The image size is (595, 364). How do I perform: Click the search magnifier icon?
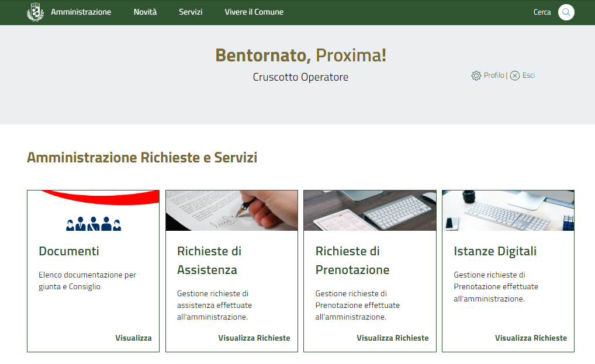tap(566, 12)
